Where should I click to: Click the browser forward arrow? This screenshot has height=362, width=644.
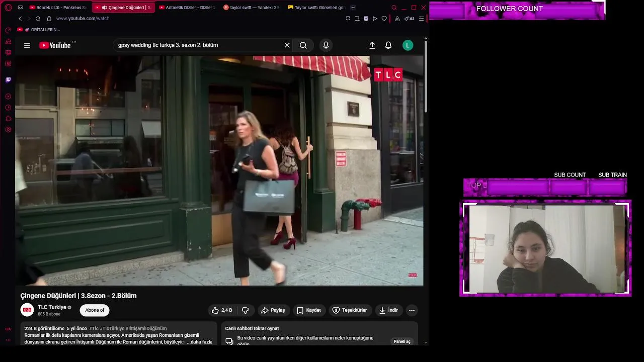coord(29,19)
